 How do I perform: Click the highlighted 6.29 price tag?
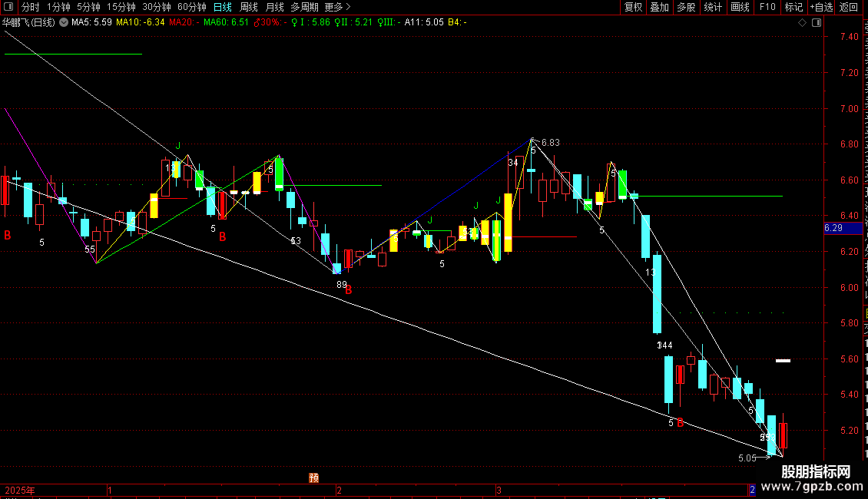(843, 228)
